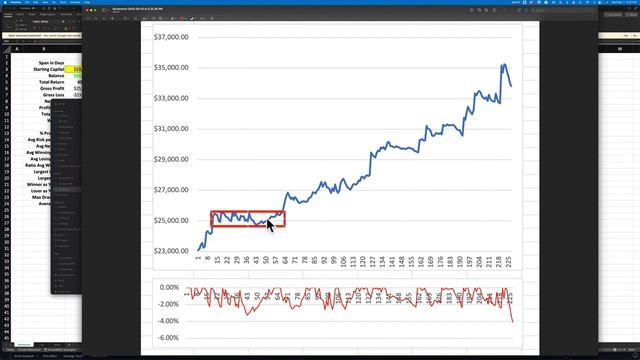Viewport: 640px width, 360px height.
Task: Click Zoom Out in Preview toolbar
Action: click(479, 10)
